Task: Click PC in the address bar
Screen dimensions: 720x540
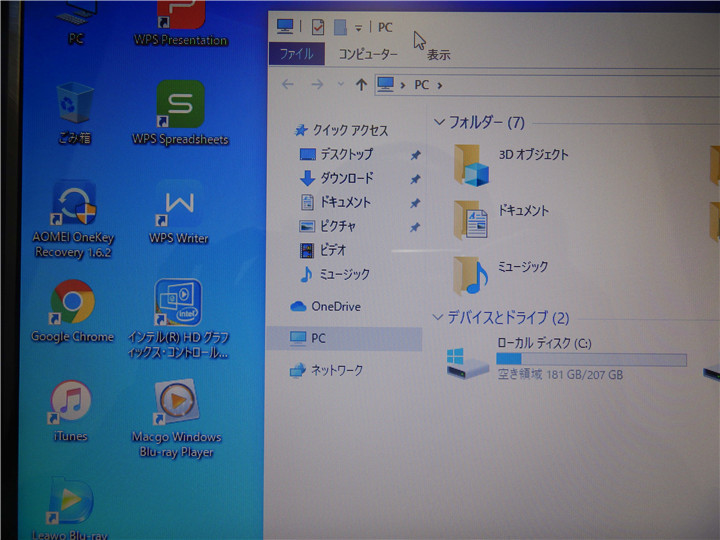Action: 422,85
